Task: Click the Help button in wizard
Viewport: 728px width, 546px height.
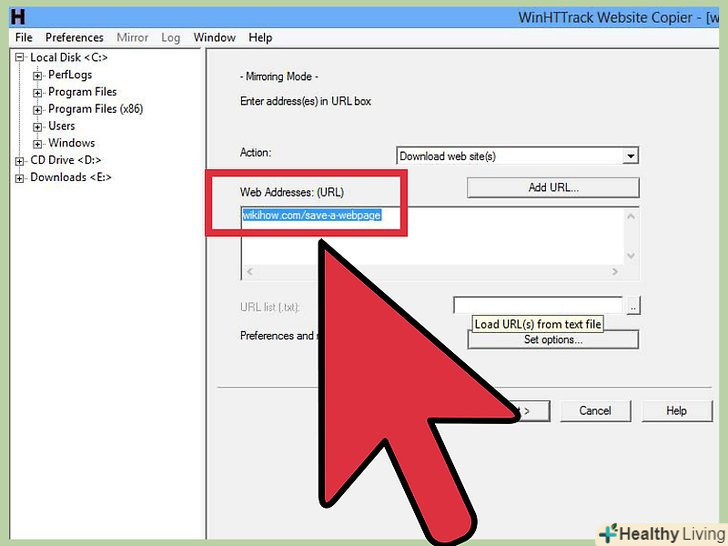Action: pyautogui.click(x=676, y=411)
